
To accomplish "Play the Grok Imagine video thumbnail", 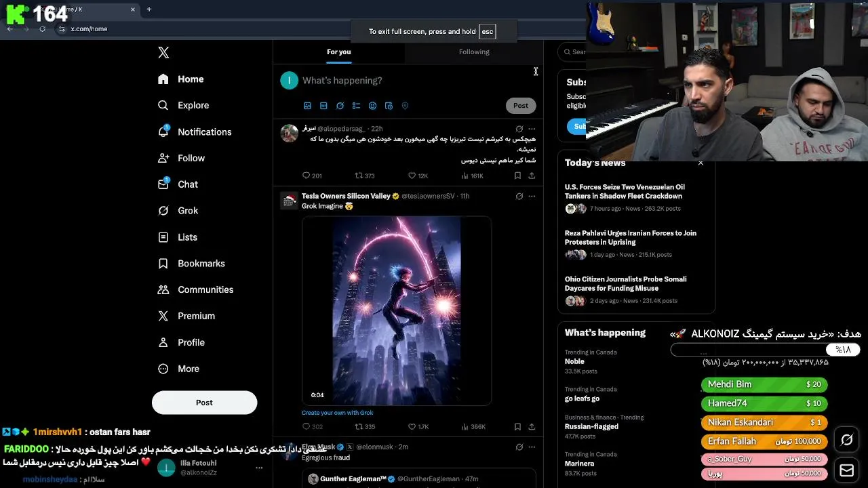I will click(397, 310).
